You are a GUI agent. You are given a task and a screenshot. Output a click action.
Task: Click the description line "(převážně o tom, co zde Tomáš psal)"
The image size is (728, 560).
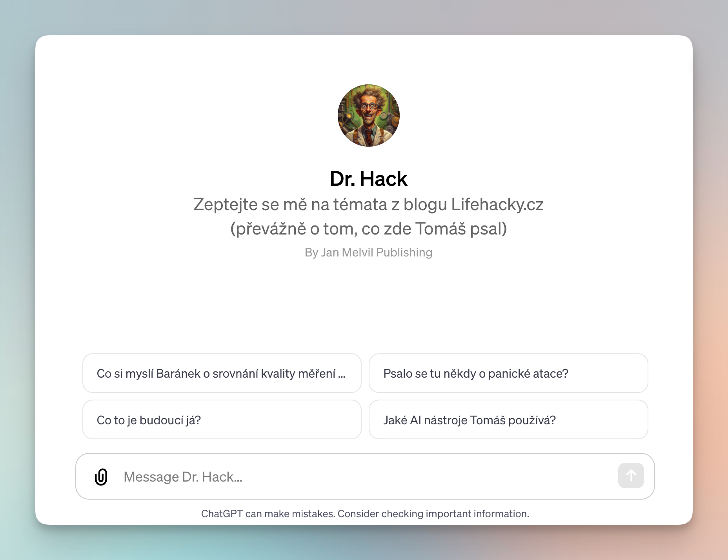(368, 229)
